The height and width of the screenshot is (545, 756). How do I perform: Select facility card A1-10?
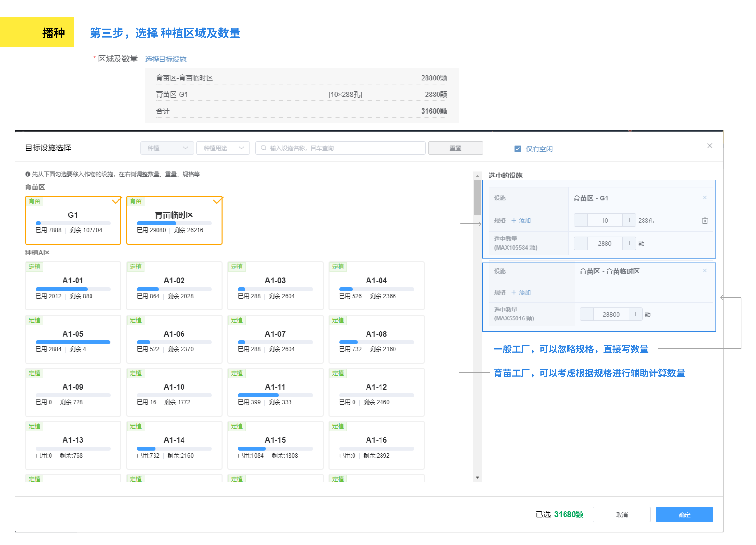pos(174,392)
